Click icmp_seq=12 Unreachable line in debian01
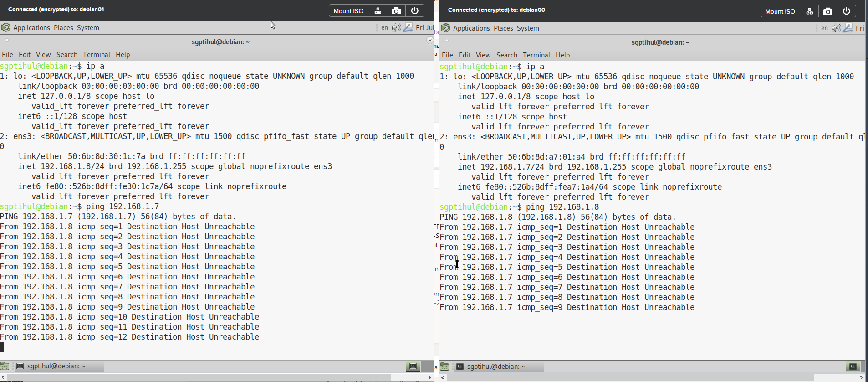Image resolution: width=868 pixels, height=382 pixels. (130, 337)
